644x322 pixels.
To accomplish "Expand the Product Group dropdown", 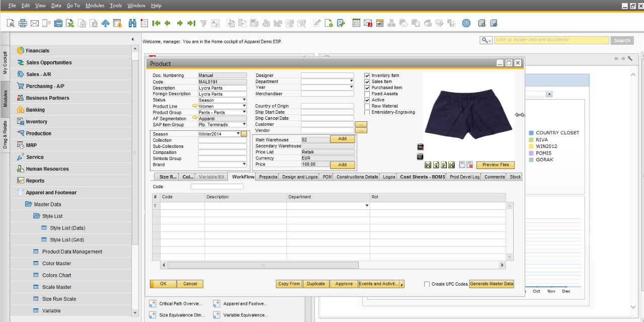I will pos(245,113).
